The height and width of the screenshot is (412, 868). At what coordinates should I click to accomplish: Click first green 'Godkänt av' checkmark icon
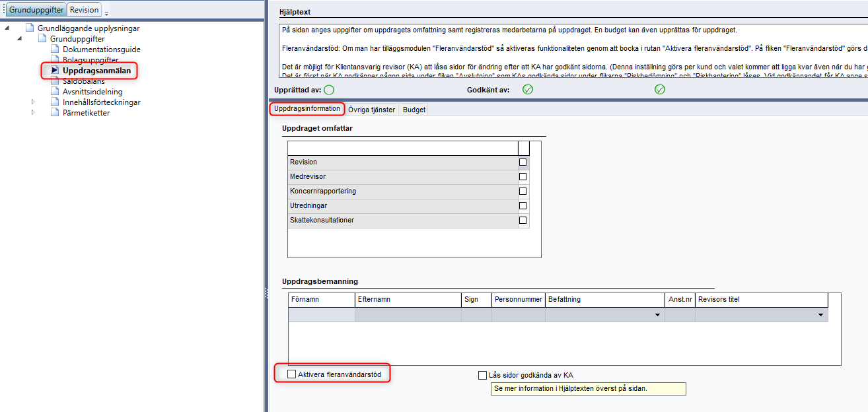point(528,90)
